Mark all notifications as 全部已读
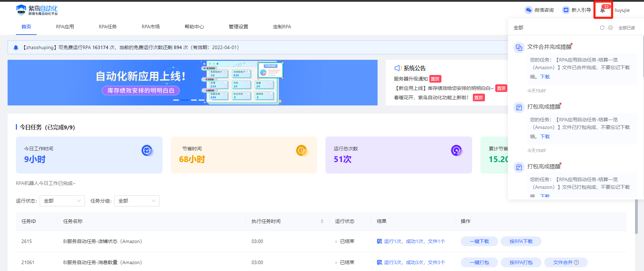This screenshot has width=644, height=271. pos(627,28)
